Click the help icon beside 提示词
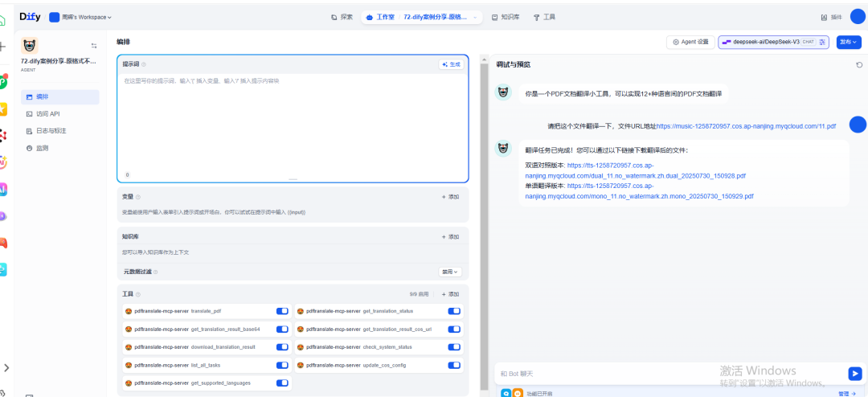The width and height of the screenshot is (868, 397). click(144, 65)
